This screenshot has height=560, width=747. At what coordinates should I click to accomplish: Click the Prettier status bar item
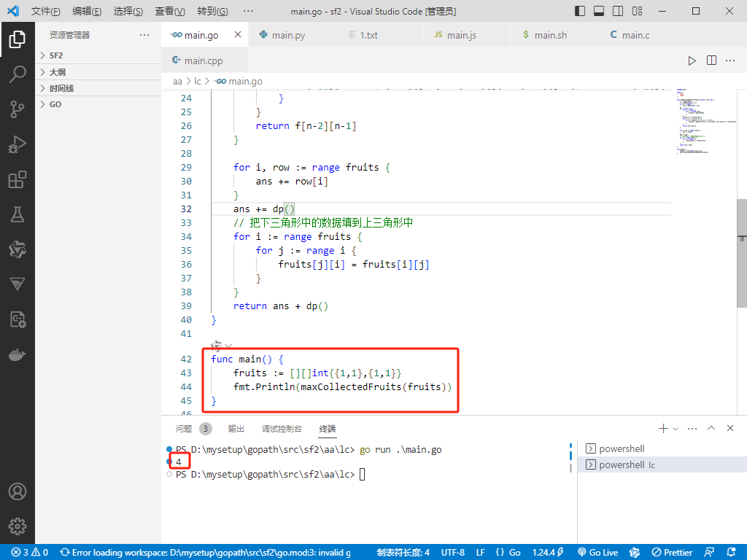tap(672, 553)
